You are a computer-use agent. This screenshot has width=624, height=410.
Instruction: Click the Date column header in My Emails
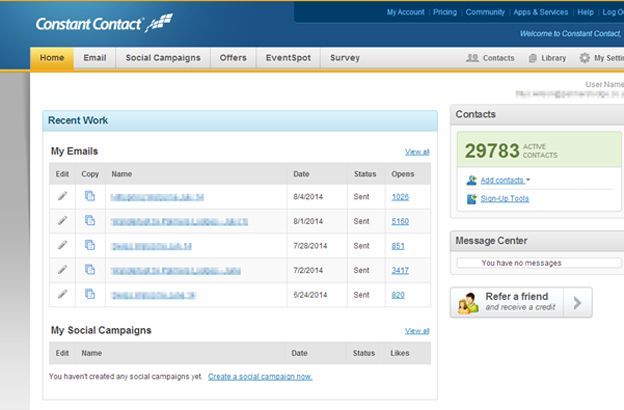(301, 174)
